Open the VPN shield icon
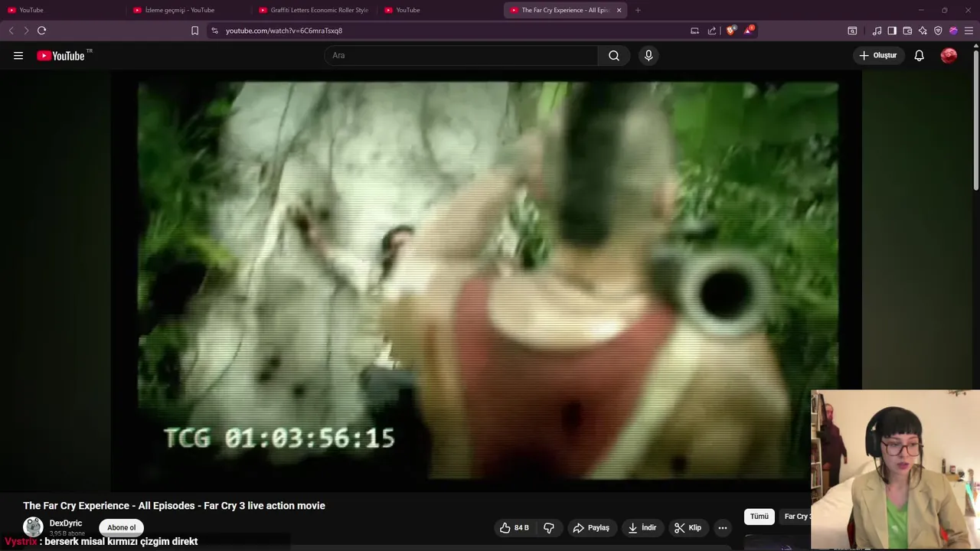The image size is (980, 551). pos(938,31)
